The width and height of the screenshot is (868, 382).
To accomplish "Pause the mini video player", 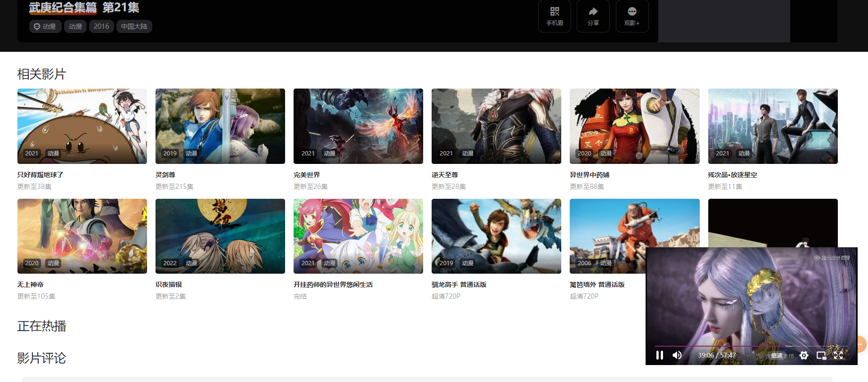I will pos(659,355).
